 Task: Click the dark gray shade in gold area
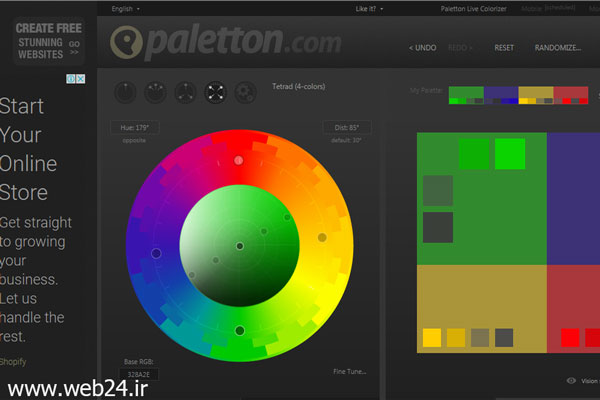(504, 338)
